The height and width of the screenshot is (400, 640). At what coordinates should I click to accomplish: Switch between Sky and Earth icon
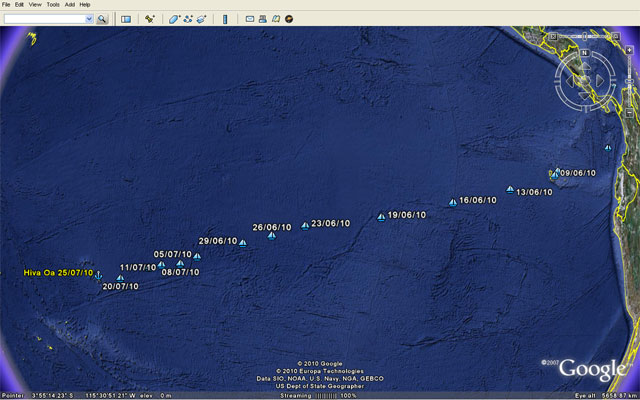pyautogui.click(x=289, y=19)
